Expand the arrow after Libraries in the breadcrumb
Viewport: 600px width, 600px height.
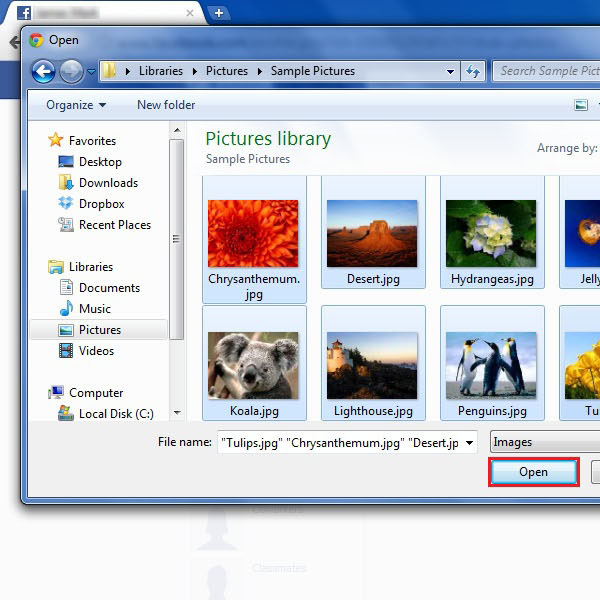[195, 71]
